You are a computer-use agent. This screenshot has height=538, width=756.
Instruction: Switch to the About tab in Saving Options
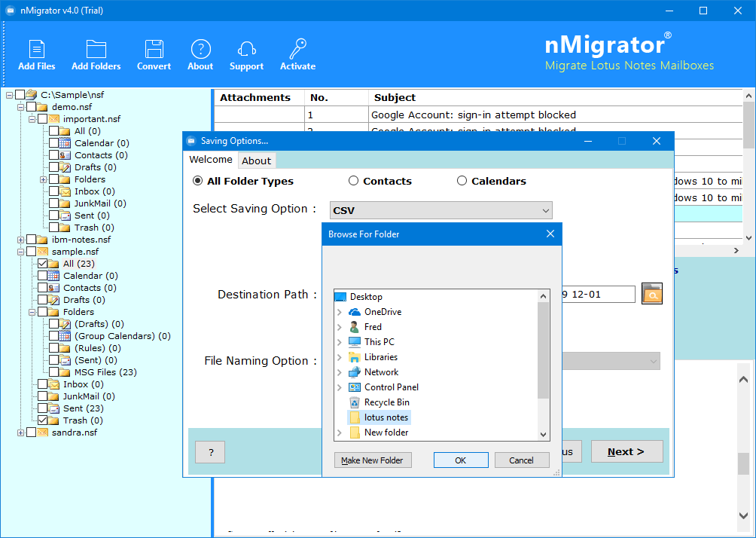[257, 160]
